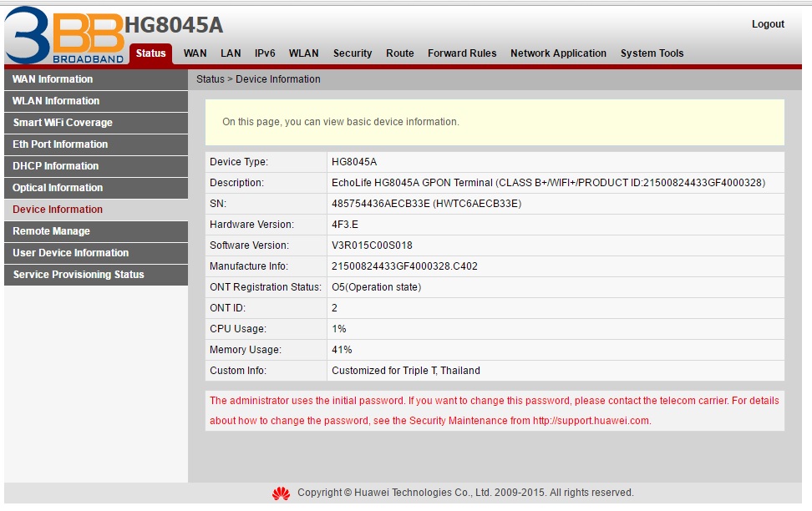View User Device Information
Screen dimensions: 812x511
pos(96,254)
